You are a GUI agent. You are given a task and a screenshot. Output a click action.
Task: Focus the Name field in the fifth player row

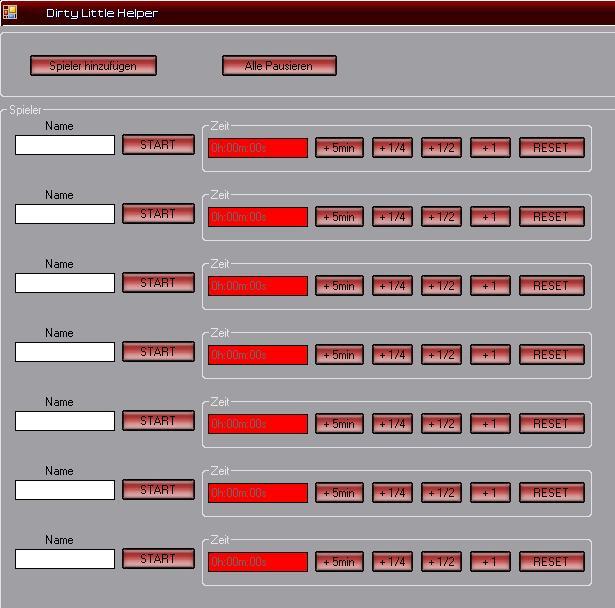(x=65, y=421)
